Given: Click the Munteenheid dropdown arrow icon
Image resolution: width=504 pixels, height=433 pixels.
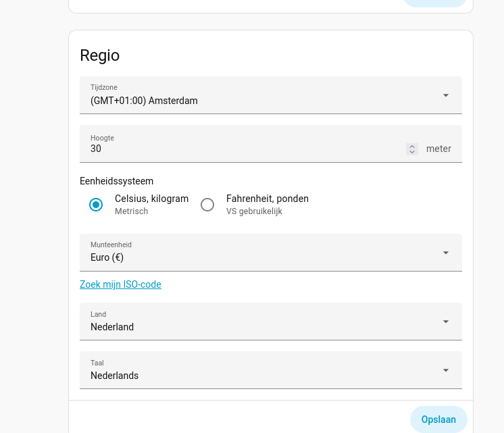Looking at the screenshot, I should click(x=446, y=253).
